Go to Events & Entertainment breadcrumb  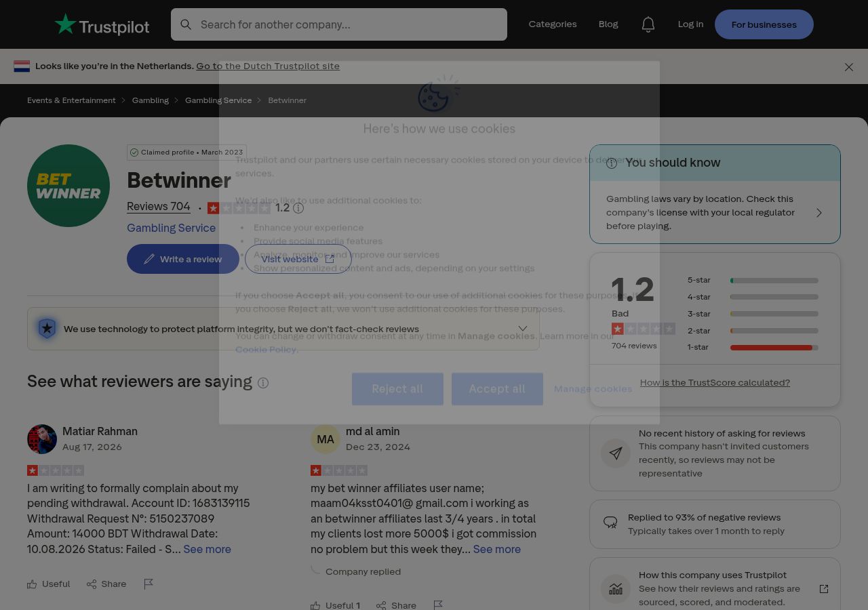[x=71, y=100]
